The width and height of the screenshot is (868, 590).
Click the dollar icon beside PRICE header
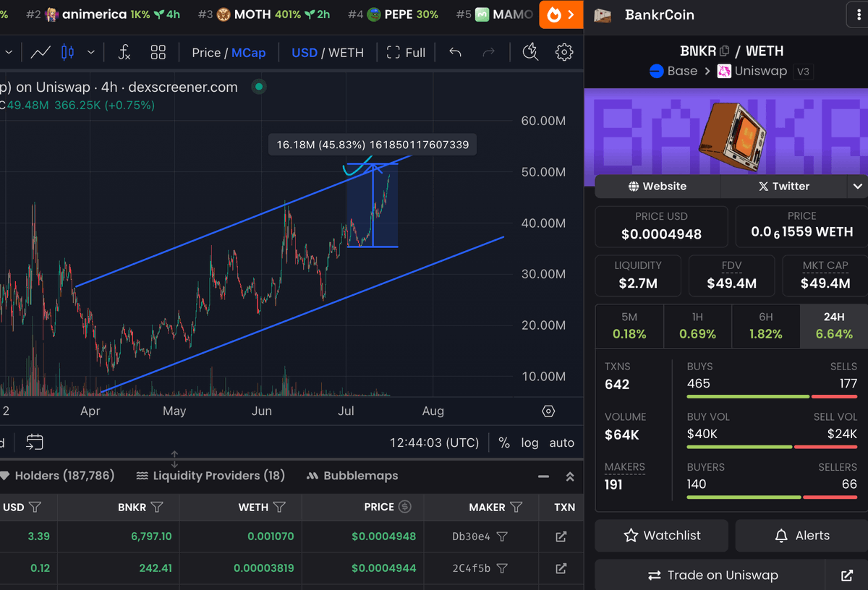(405, 507)
